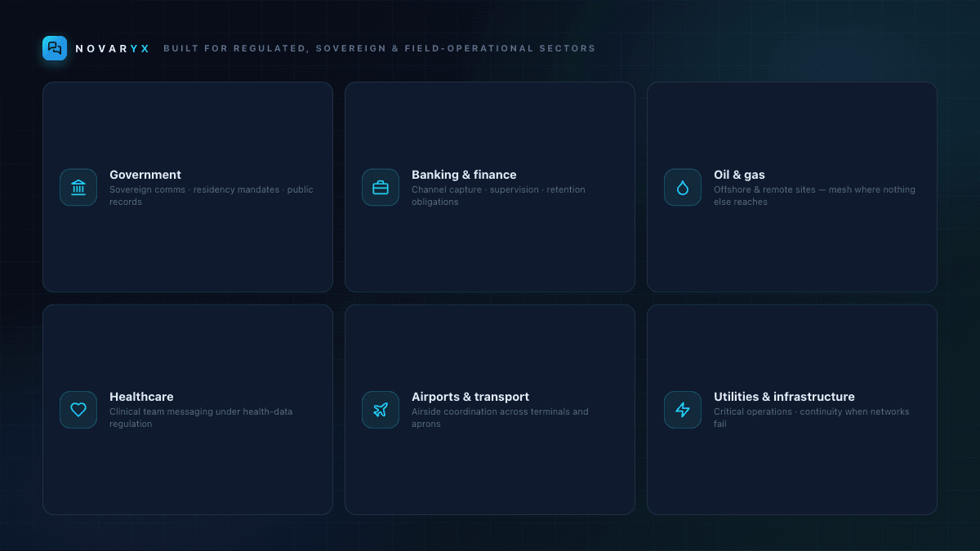Click the Healthcare heart icon
This screenshot has height=551, width=980.
click(x=78, y=410)
